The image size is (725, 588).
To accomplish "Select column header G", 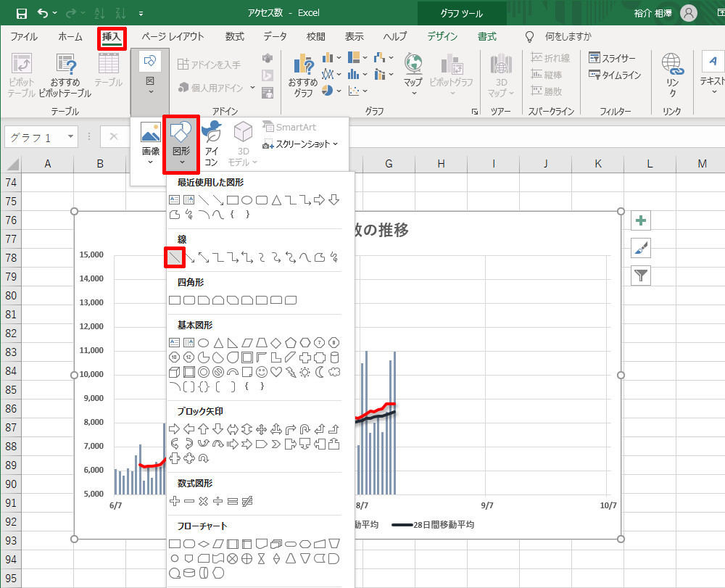I will (389, 164).
